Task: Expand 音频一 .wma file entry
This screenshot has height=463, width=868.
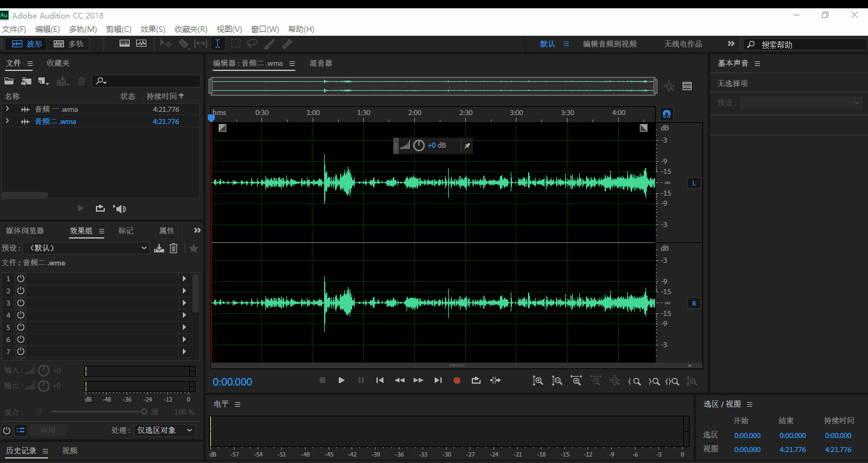Action: (x=7, y=109)
